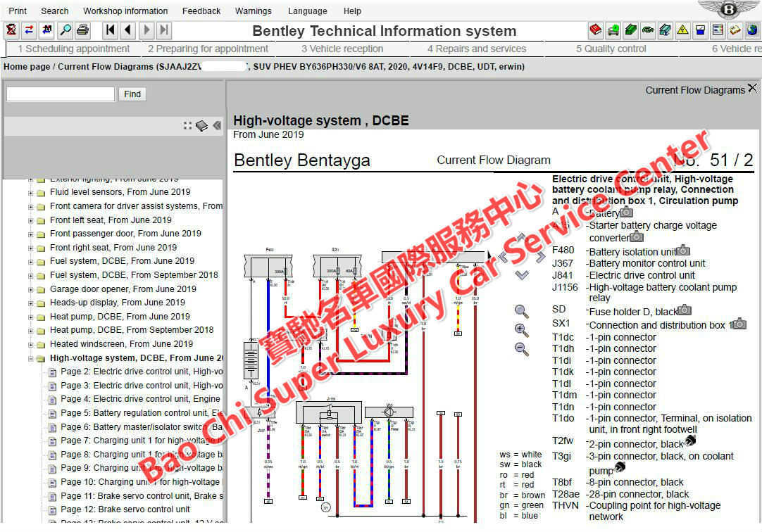Open the yellow electrical warning triangle icon
The height and width of the screenshot is (532, 762).
683,30
